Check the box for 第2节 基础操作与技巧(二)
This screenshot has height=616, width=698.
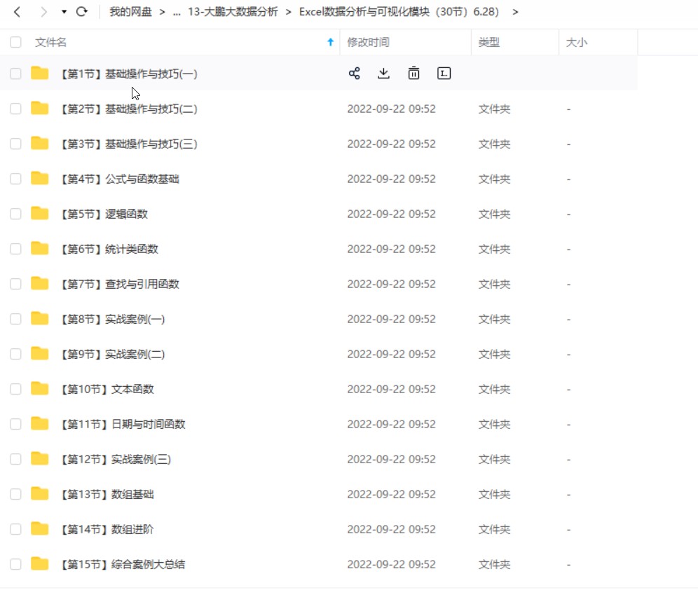15,109
